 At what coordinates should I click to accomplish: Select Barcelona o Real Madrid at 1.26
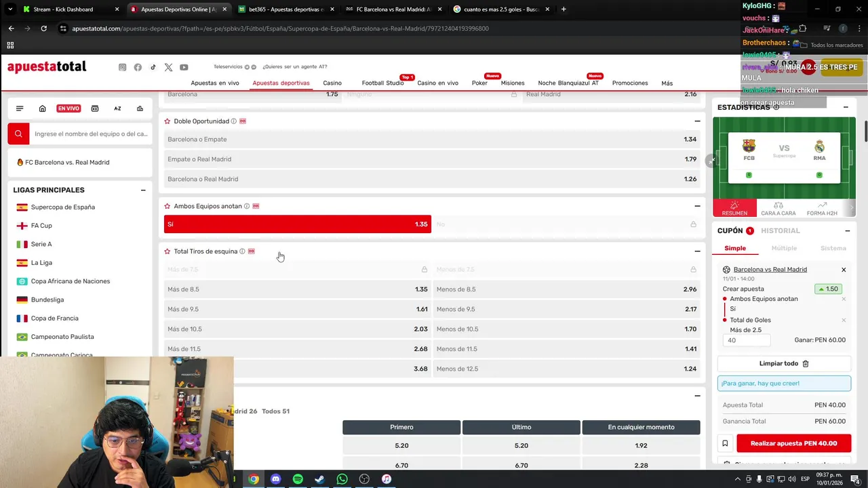click(x=432, y=179)
